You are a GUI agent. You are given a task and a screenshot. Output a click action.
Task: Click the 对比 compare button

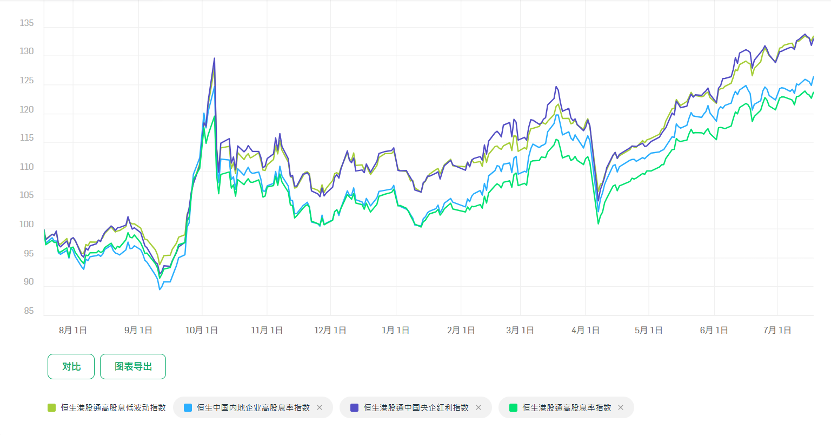click(x=71, y=367)
